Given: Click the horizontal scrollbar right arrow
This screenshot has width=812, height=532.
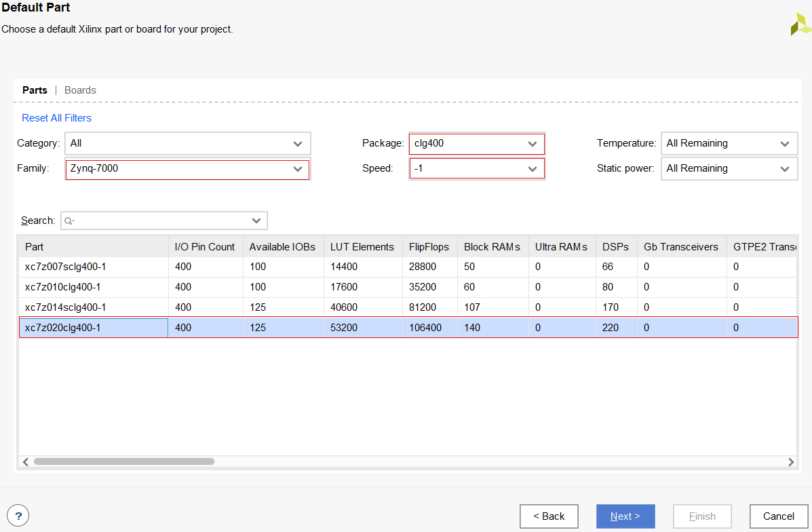Looking at the screenshot, I should pyautogui.click(x=791, y=461).
